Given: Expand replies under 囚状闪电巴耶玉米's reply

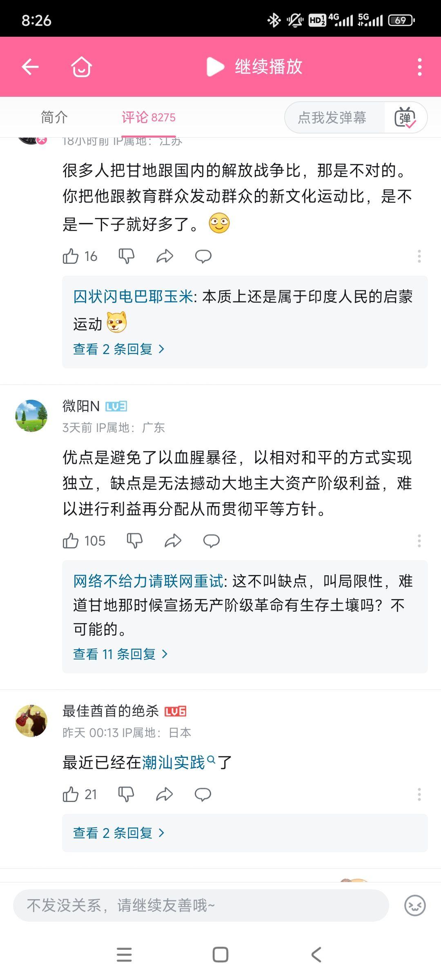Looking at the screenshot, I should pyautogui.click(x=118, y=349).
